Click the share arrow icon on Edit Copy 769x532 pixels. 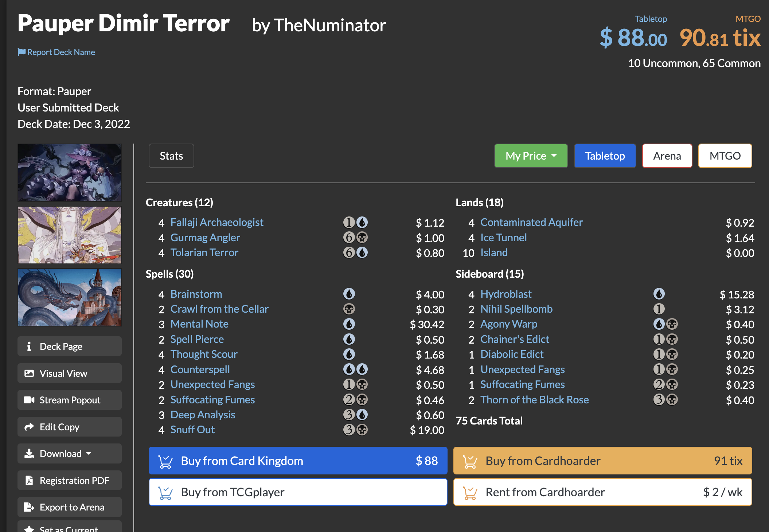(x=29, y=427)
